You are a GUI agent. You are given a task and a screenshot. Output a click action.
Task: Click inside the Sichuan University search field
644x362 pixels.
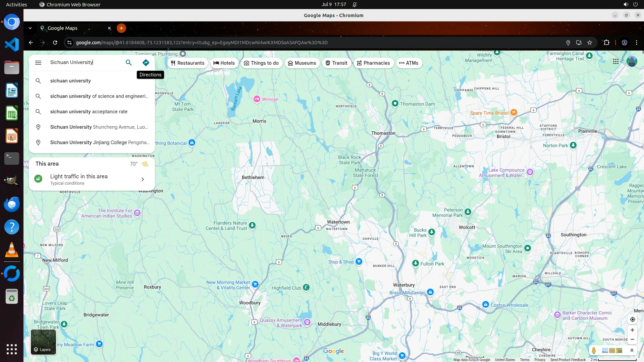pos(84,62)
